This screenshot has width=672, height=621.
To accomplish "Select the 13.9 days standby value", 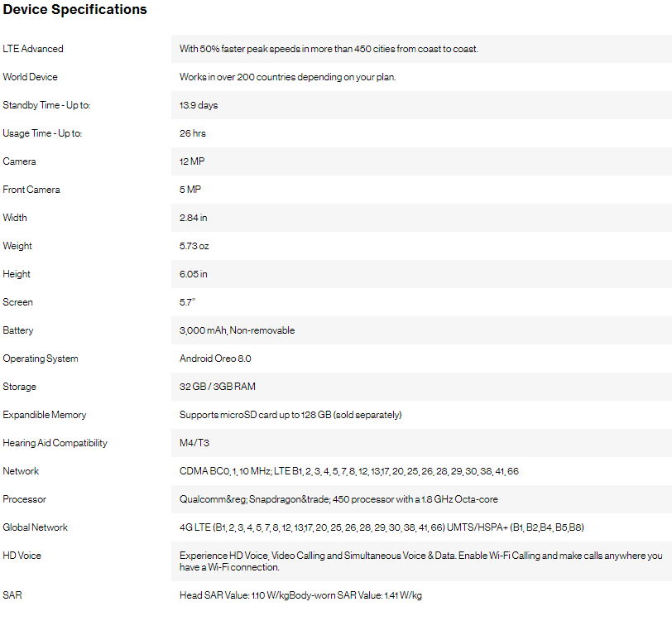I will [199, 105].
